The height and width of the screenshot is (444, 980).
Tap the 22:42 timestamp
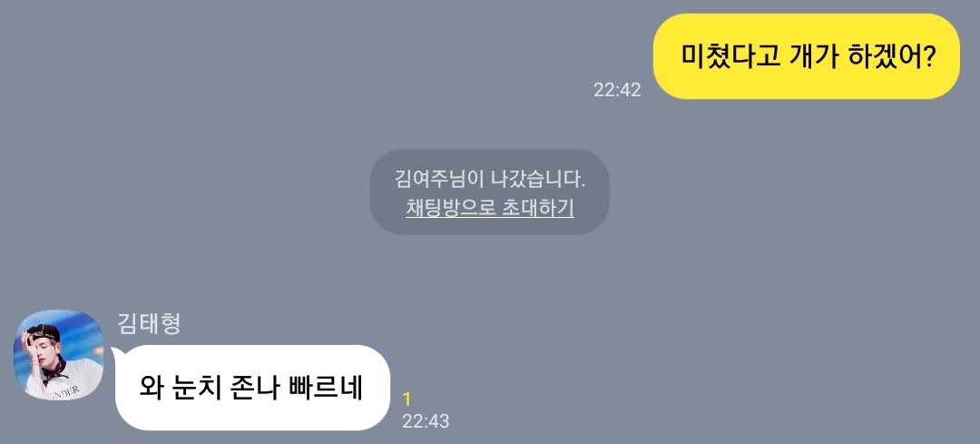point(617,89)
